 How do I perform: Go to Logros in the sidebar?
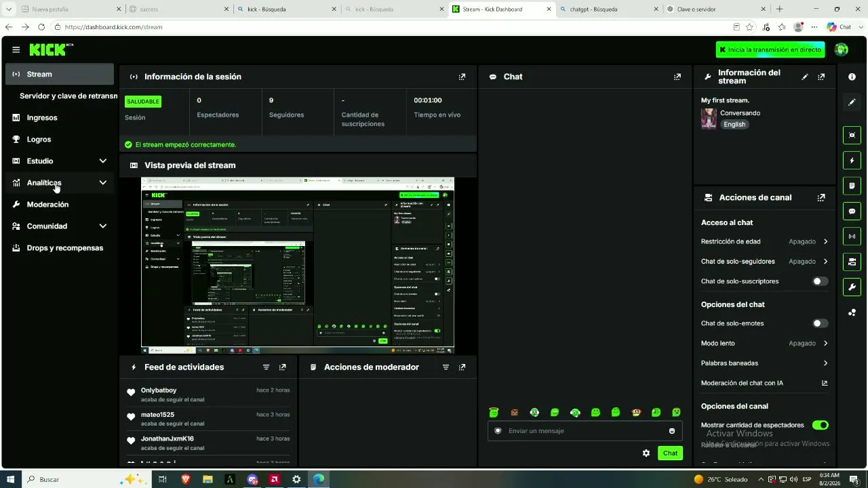point(60,139)
